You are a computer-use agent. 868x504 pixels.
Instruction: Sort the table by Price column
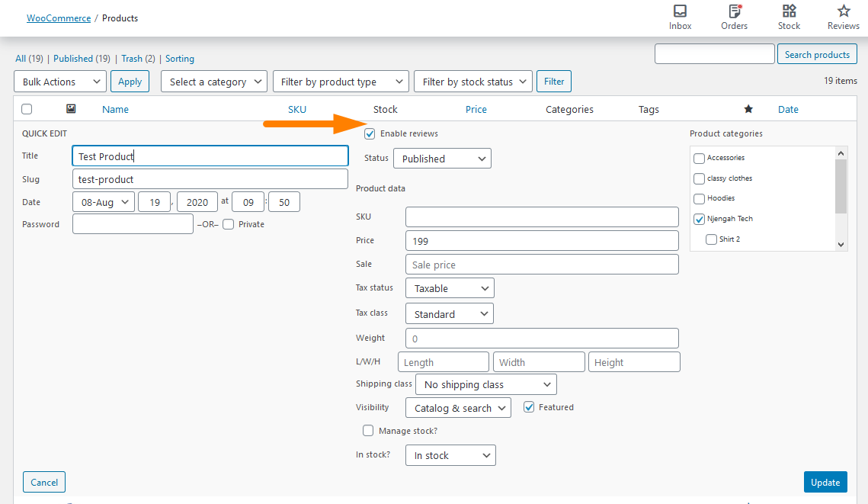click(476, 109)
